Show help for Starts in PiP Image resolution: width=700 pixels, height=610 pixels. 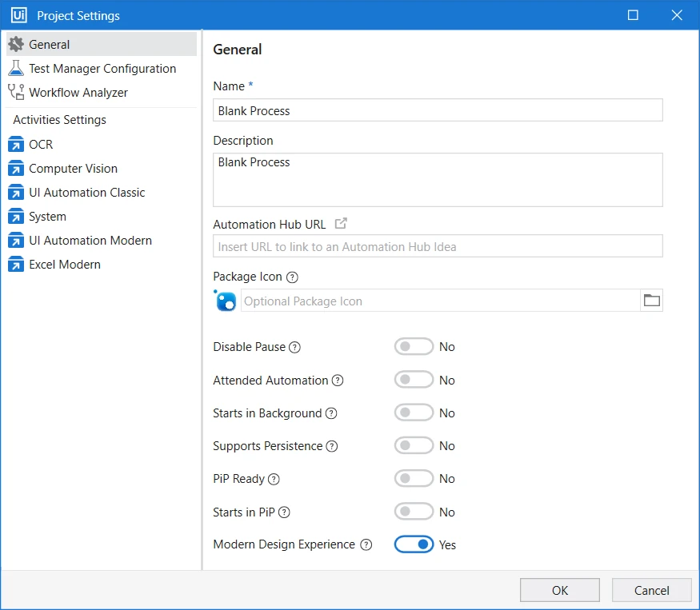coord(284,512)
